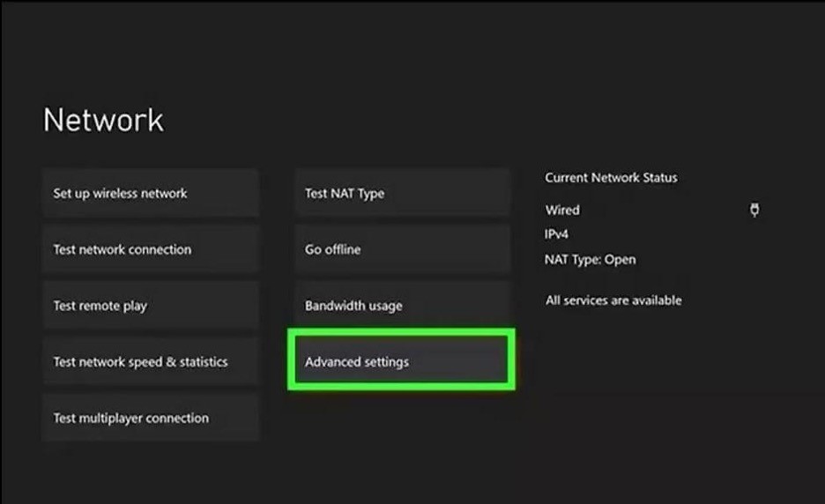This screenshot has height=504, width=825.
Task: Choose Test NAT Type tile
Action: pyautogui.click(x=401, y=194)
